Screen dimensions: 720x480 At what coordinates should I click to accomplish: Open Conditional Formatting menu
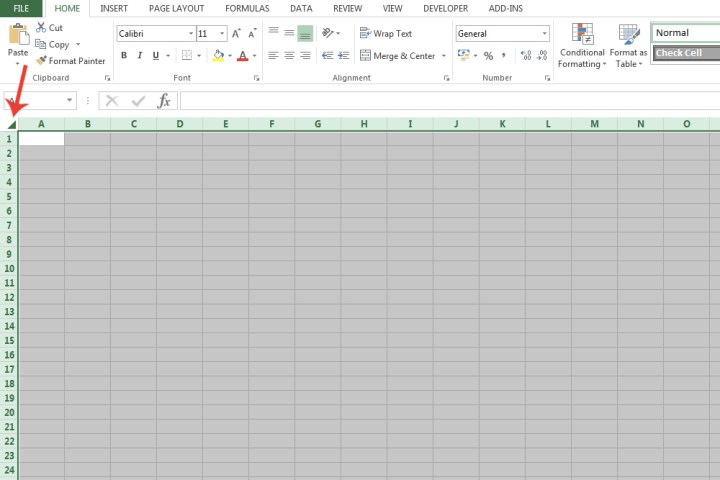(x=582, y=46)
